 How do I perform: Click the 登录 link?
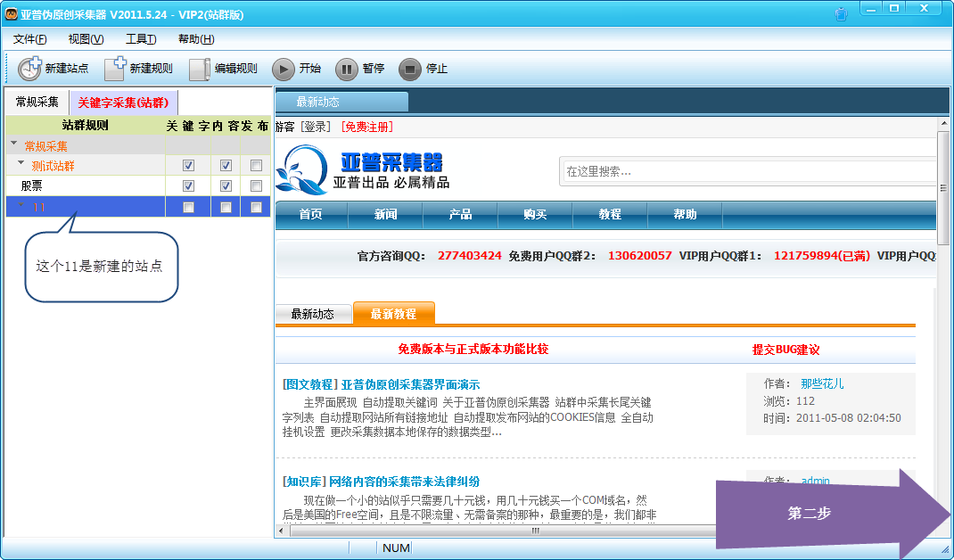315,127
